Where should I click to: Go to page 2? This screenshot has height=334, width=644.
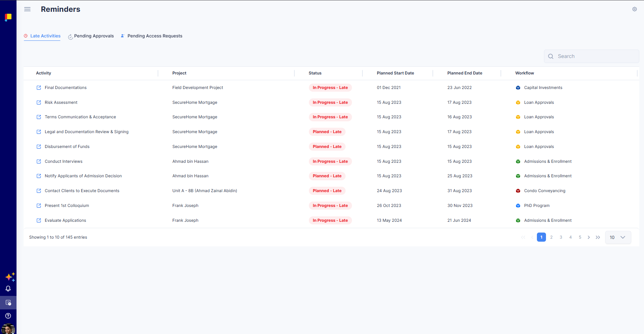point(551,237)
